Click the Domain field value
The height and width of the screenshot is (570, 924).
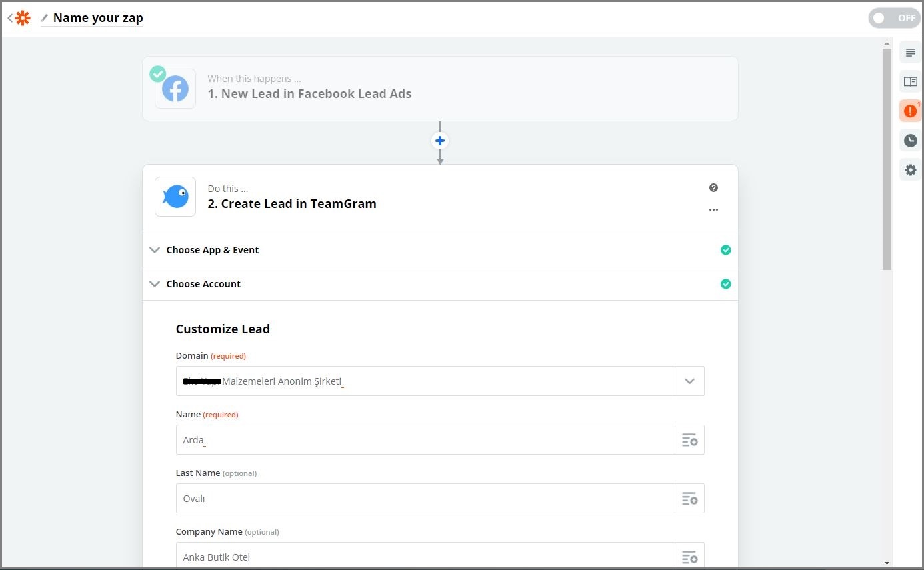tap(425, 381)
